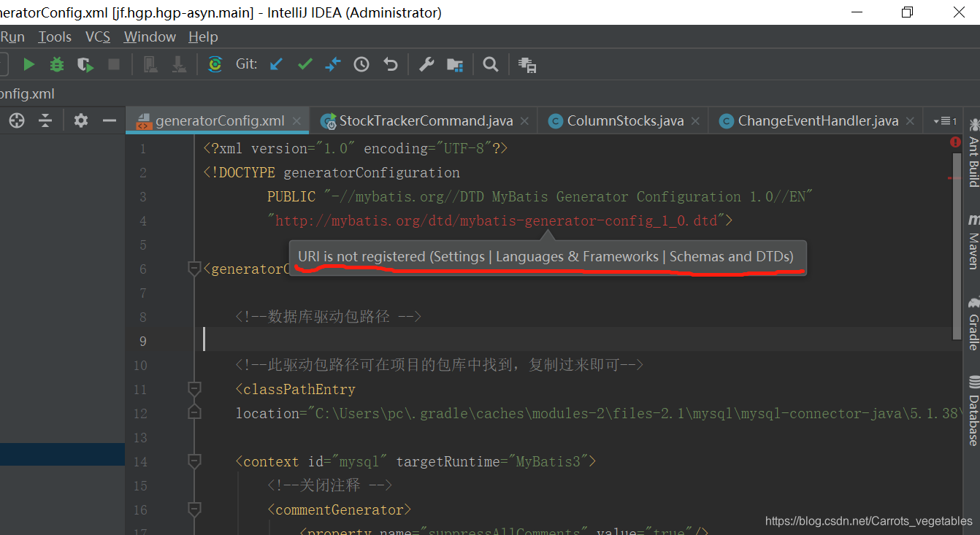This screenshot has width=980, height=535.
Task: Click the Chinese comment on line 15
Action: click(330, 485)
